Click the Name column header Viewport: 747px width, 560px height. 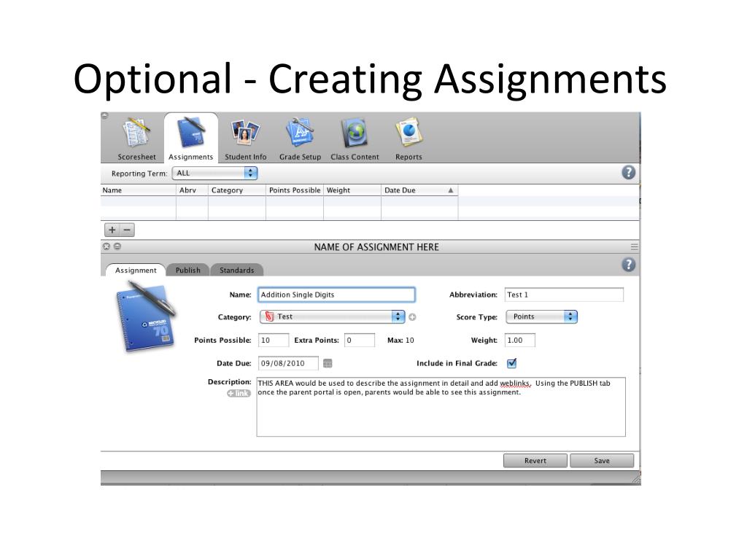click(x=138, y=190)
